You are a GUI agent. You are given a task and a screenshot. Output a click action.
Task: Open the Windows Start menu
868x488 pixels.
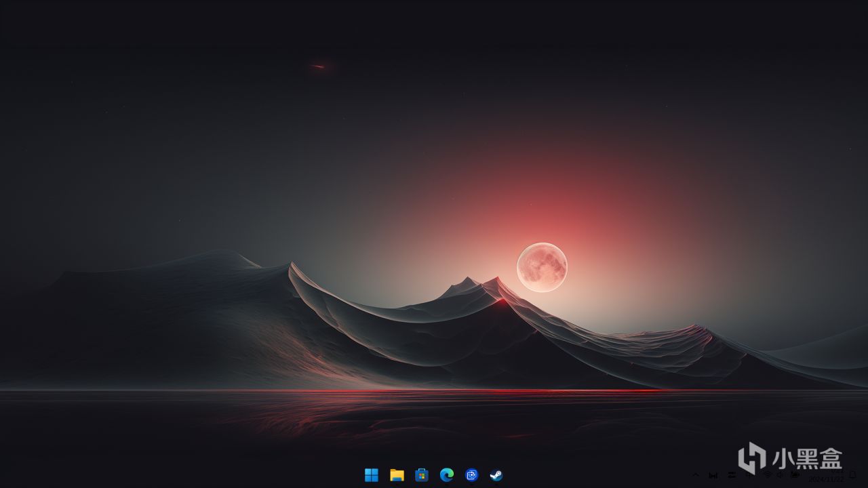372,475
